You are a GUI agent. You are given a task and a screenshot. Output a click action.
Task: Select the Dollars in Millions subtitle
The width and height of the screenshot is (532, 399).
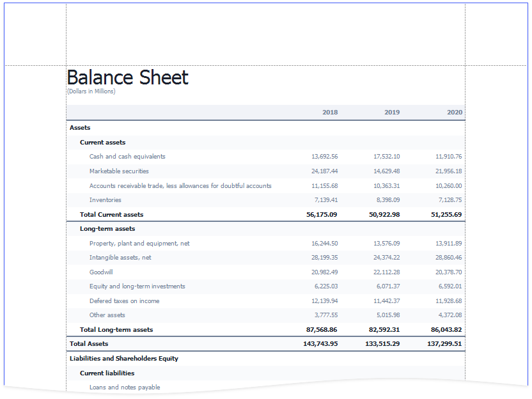tap(91, 91)
